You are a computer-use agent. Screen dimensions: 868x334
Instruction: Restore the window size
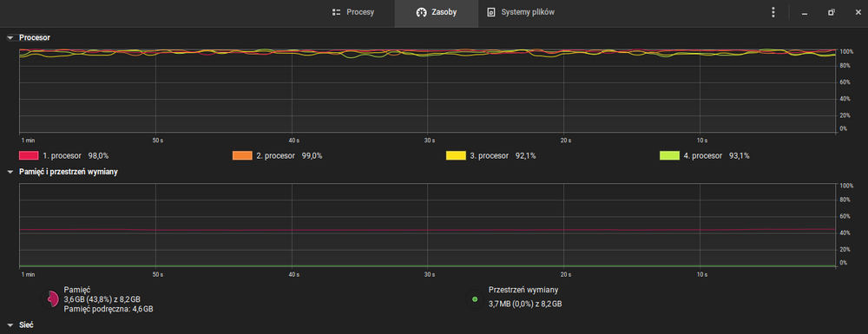coord(831,13)
